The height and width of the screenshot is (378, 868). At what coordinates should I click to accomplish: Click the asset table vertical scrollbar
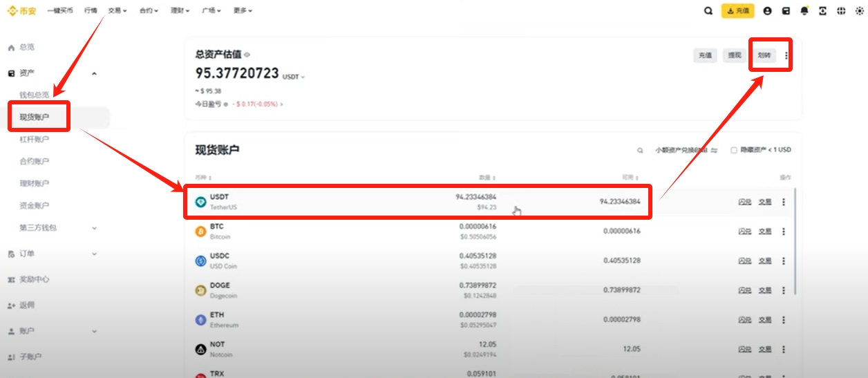tap(796, 242)
